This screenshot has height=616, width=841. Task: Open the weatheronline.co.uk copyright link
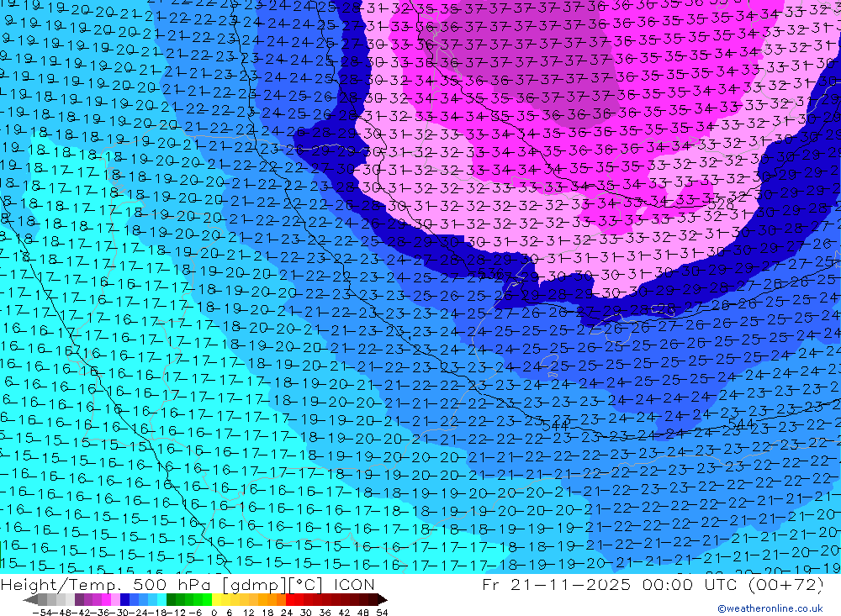pos(770,608)
